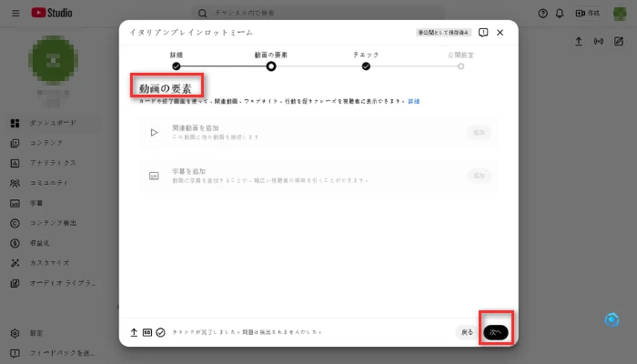637x364 pixels.
Task: Click the チェックが完了しました status text
Action: [247, 332]
